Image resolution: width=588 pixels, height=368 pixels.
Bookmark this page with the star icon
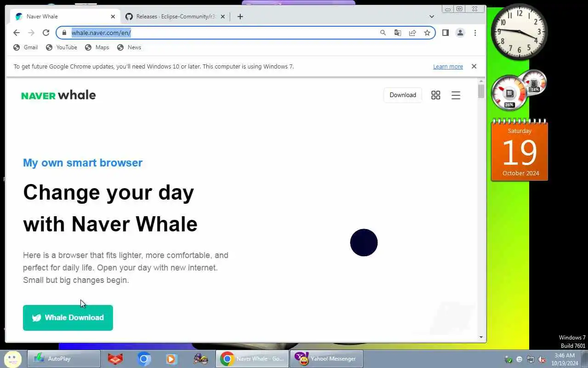427,33
